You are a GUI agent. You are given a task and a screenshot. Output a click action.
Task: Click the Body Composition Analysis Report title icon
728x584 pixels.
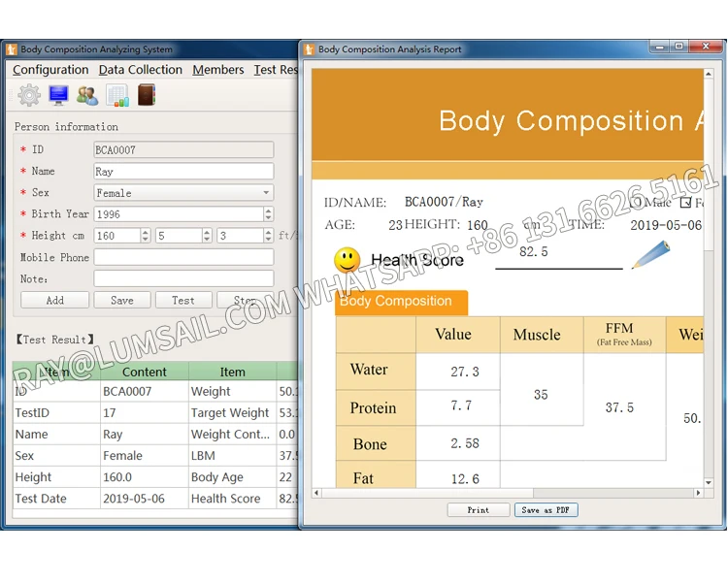[309, 49]
